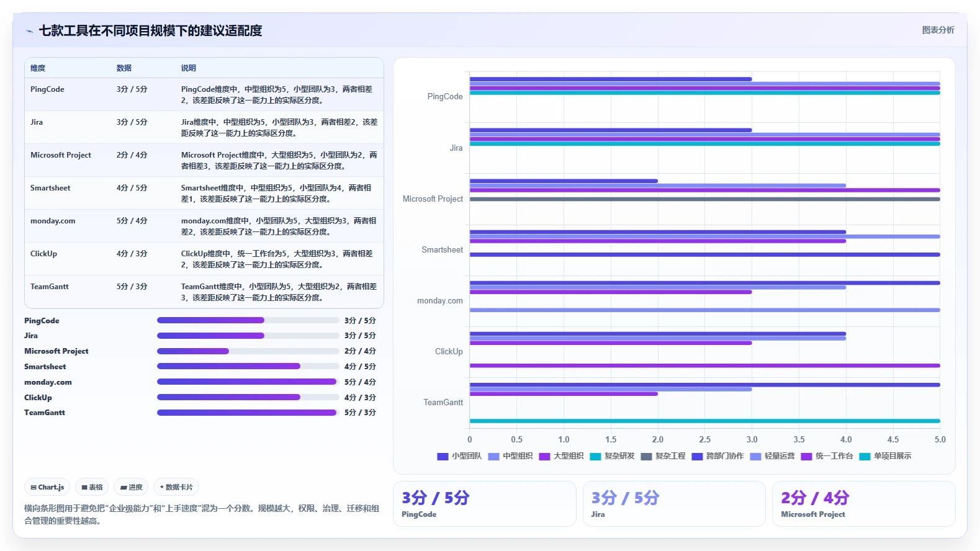Hide the 统一工作台 legend series

(x=827, y=456)
